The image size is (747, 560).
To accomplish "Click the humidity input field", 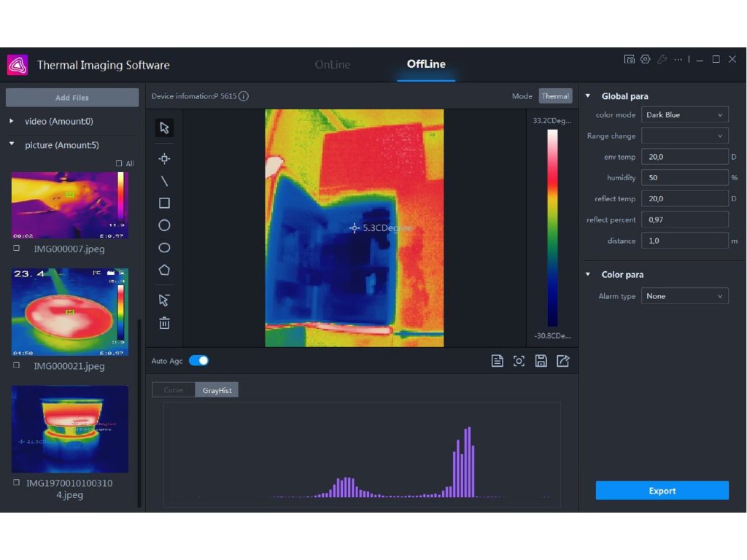I will (x=684, y=178).
